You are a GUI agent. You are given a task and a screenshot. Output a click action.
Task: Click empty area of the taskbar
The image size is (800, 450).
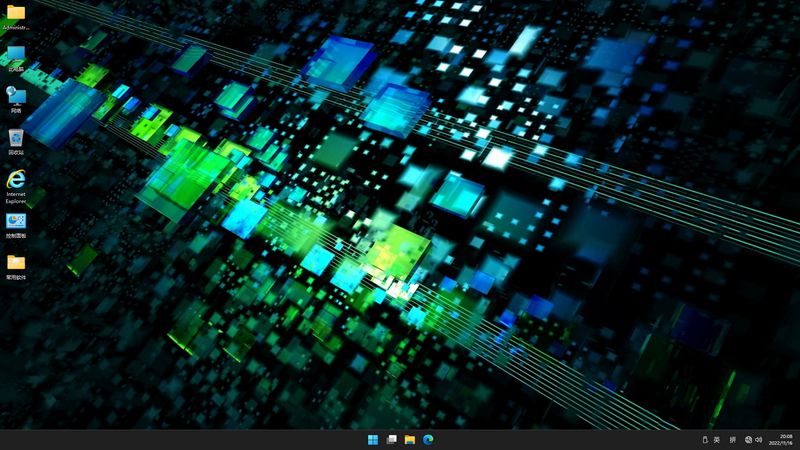[200, 440]
